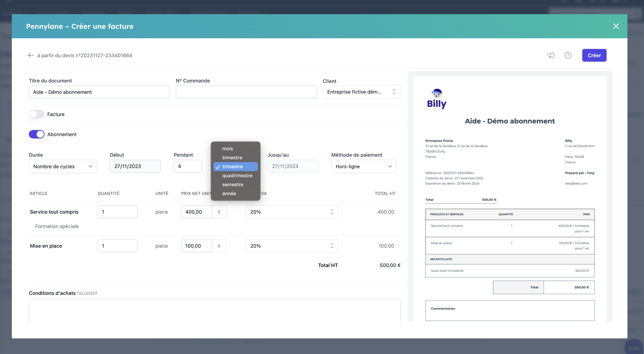This screenshot has height=354, width=644.
Task: Click the Pendant field showing 4
Action: (x=188, y=166)
